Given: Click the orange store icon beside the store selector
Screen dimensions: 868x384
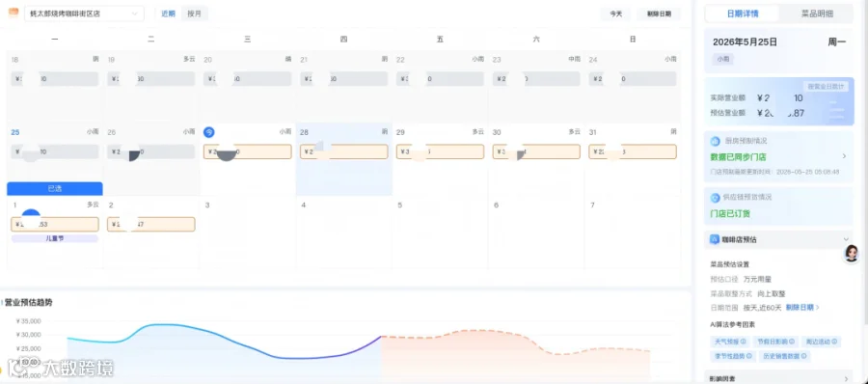Looking at the screenshot, I should tap(14, 14).
